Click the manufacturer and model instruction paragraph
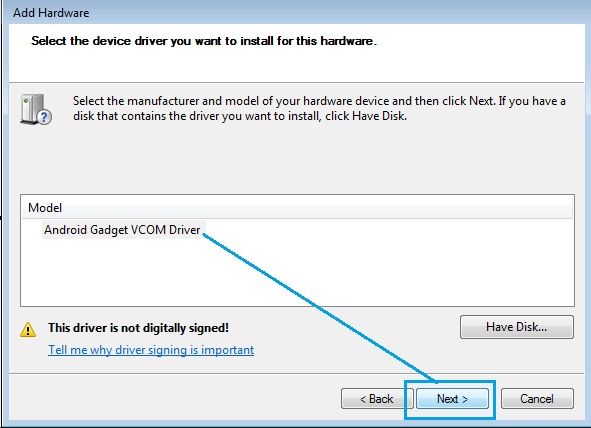The height and width of the screenshot is (428, 591). pos(319,109)
